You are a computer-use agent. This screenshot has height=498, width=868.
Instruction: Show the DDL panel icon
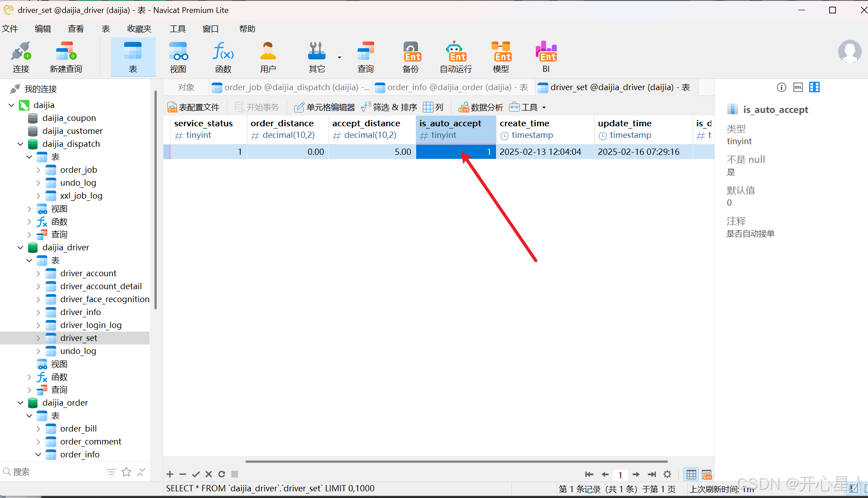(x=798, y=87)
